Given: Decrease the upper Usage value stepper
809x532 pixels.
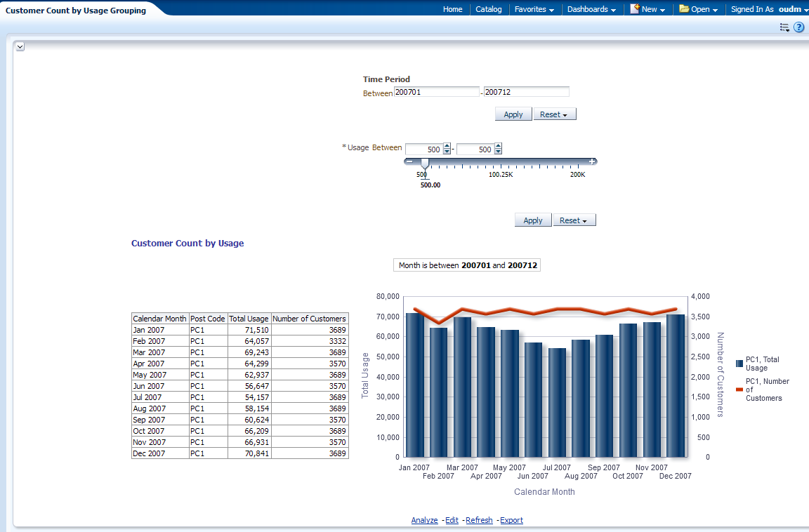Looking at the screenshot, I should tap(498, 152).
